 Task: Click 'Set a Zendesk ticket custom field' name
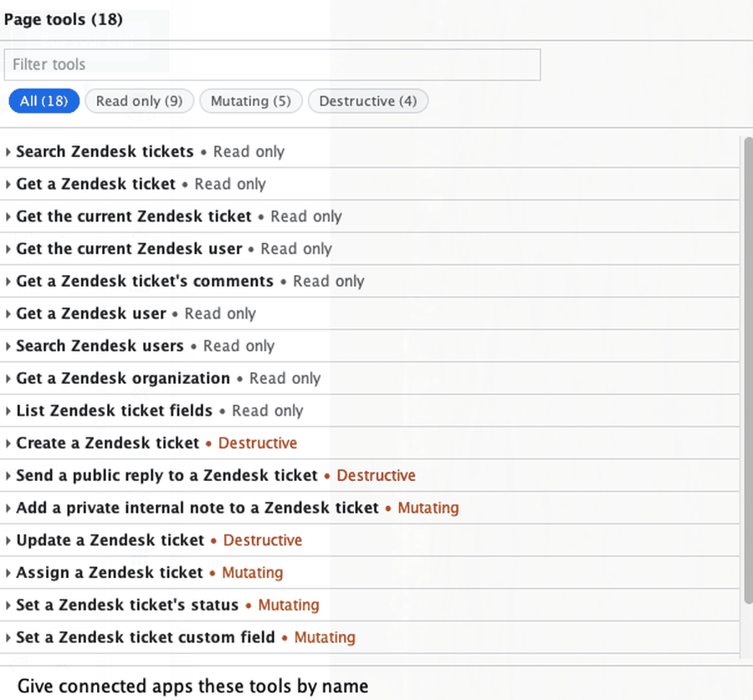[x=146, y=637]
